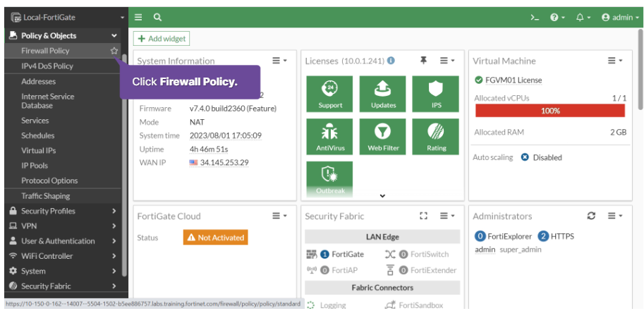Click the AntiVirus license tile
The width and height of the screenshot is (644, 323).
[x=329, y=137]
